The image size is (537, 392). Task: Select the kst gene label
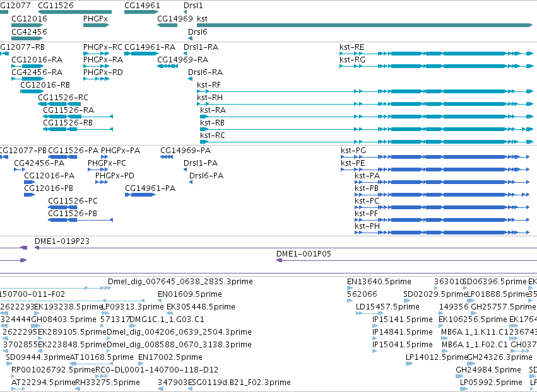[202, 19]
